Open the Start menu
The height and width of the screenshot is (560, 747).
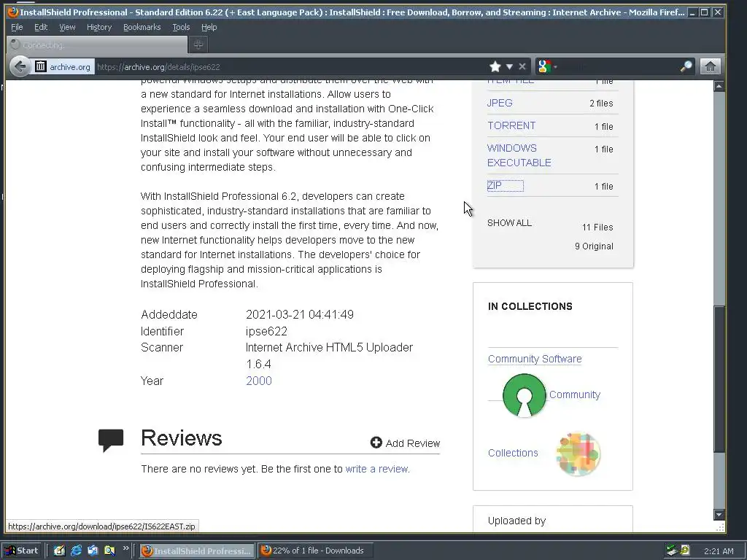coord(22,551)
